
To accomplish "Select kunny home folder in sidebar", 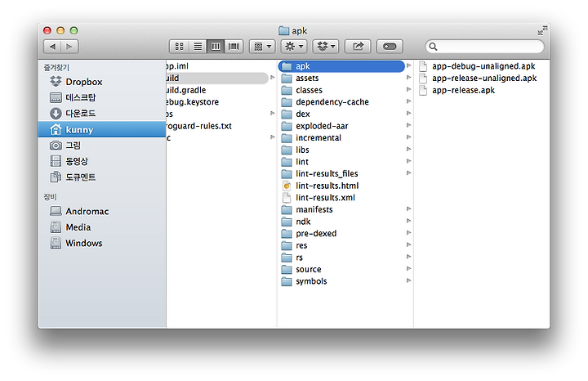I will 102,129.
